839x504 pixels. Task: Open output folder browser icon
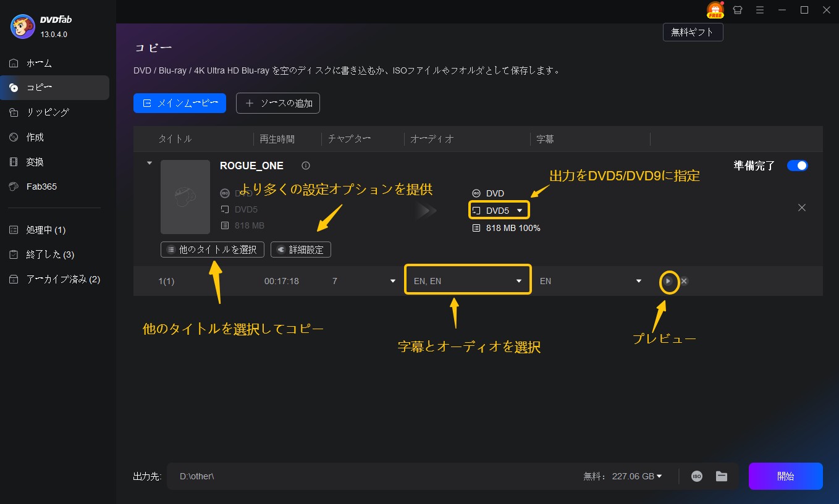click(721, 476)
